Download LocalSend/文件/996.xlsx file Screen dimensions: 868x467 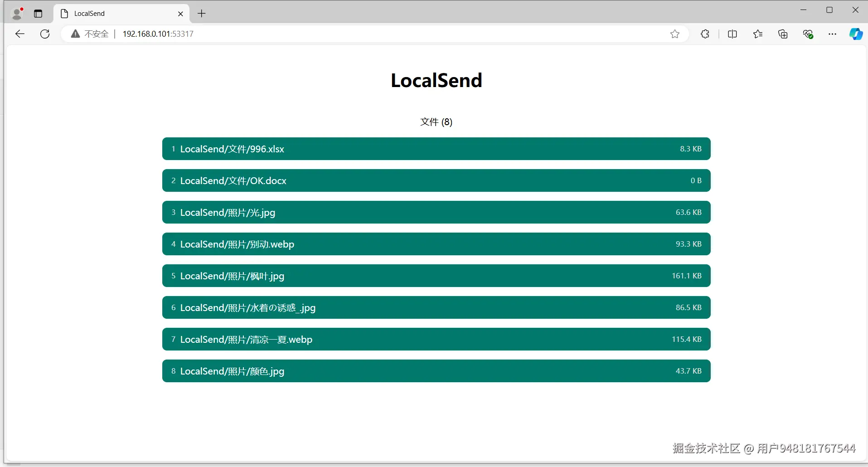coord(436,149)
